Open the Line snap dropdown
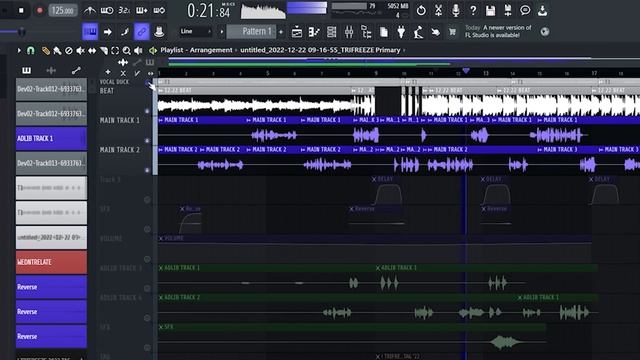 point(196,31)
